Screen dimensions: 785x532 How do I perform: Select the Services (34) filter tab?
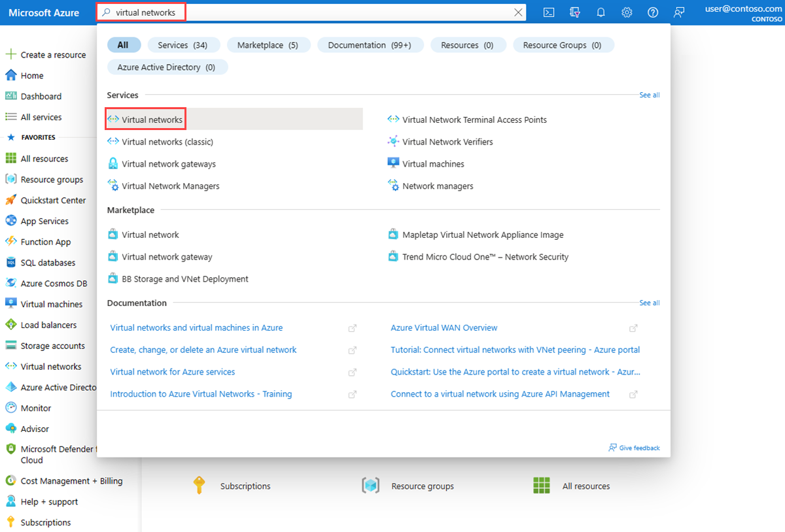(x=183, y=45)
